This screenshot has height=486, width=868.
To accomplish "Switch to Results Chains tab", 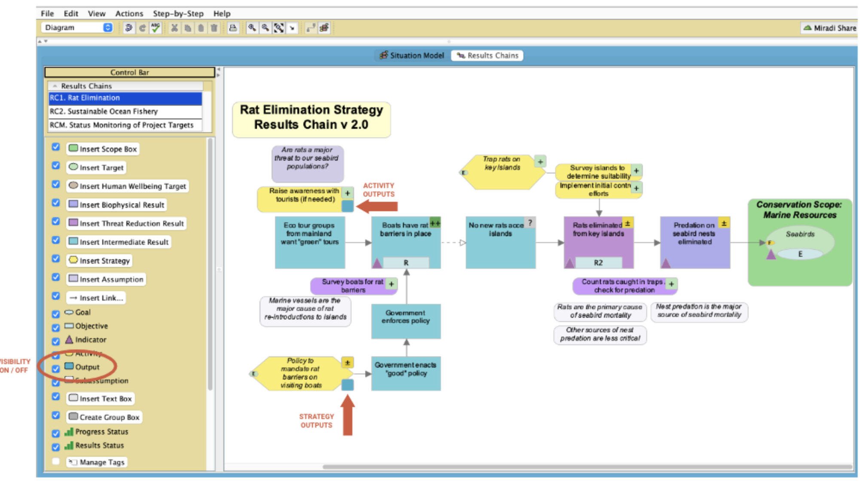I will (x=490, y=55).
